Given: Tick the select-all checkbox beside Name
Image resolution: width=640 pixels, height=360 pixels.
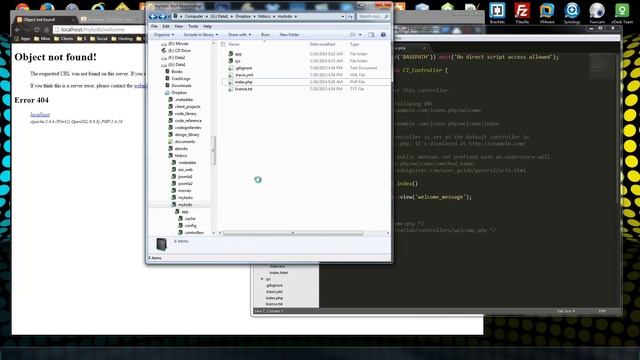Looking at the screenshot, I should coord(223,44).
